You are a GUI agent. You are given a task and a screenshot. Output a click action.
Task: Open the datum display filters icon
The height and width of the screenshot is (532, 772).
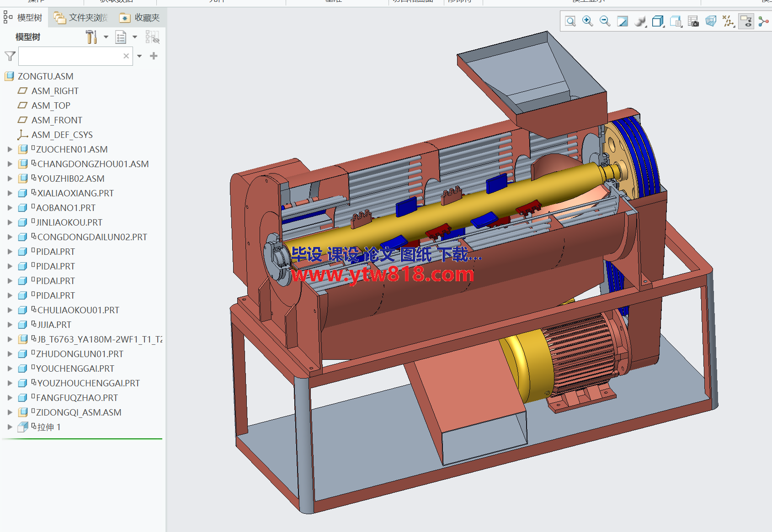click(x=728, y=21)
